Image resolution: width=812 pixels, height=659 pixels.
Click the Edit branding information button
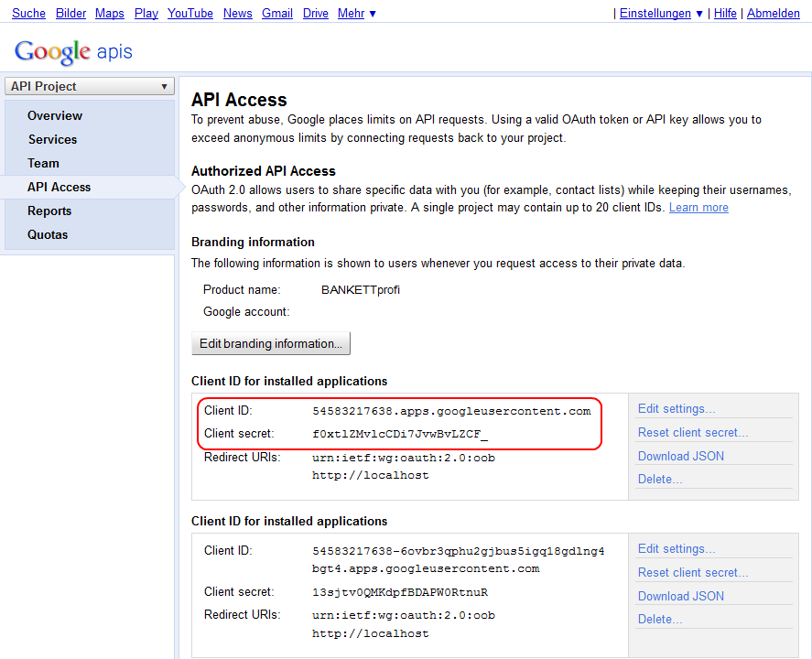point(271,343)
